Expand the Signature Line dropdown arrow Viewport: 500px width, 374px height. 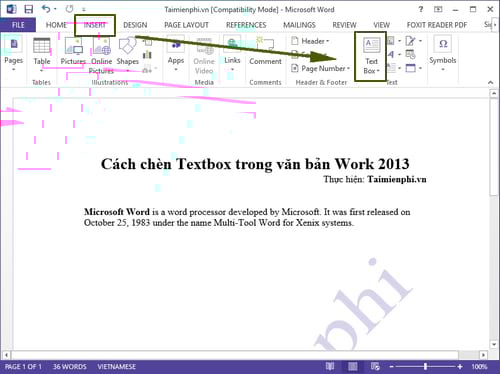[x=420, y=41]
